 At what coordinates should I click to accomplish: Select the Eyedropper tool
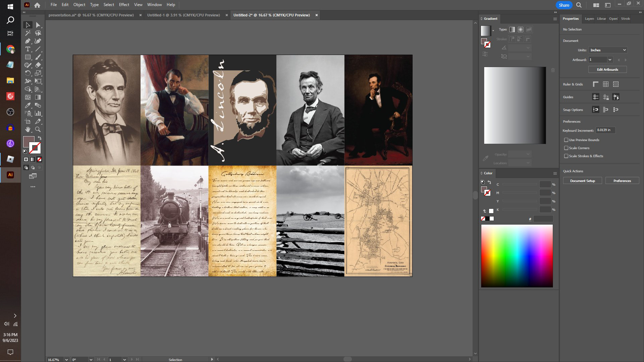point(28,106)
